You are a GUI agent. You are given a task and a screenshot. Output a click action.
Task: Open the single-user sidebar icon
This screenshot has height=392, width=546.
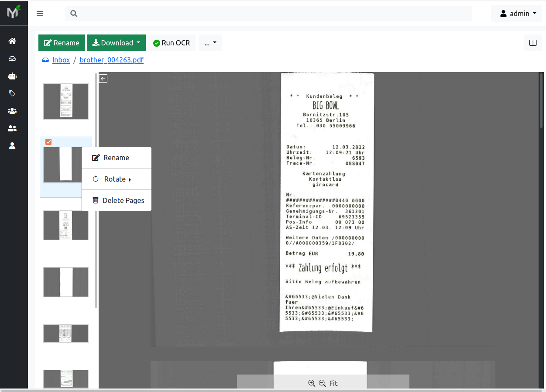click(12, 146)
